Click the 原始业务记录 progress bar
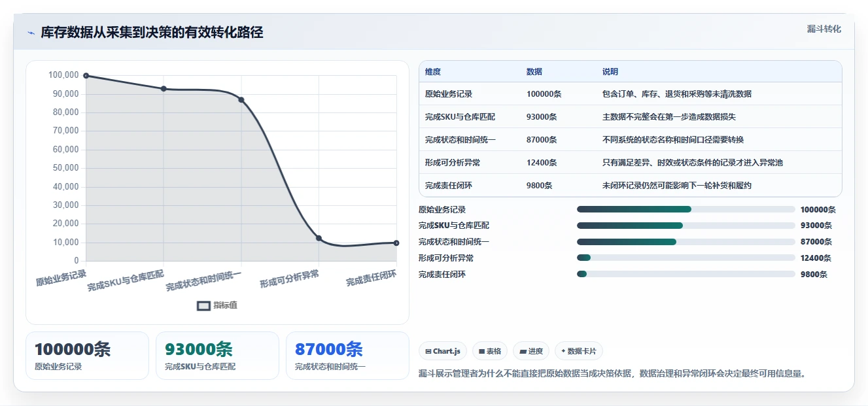This screenshot has width=868, height=406. 686,209
